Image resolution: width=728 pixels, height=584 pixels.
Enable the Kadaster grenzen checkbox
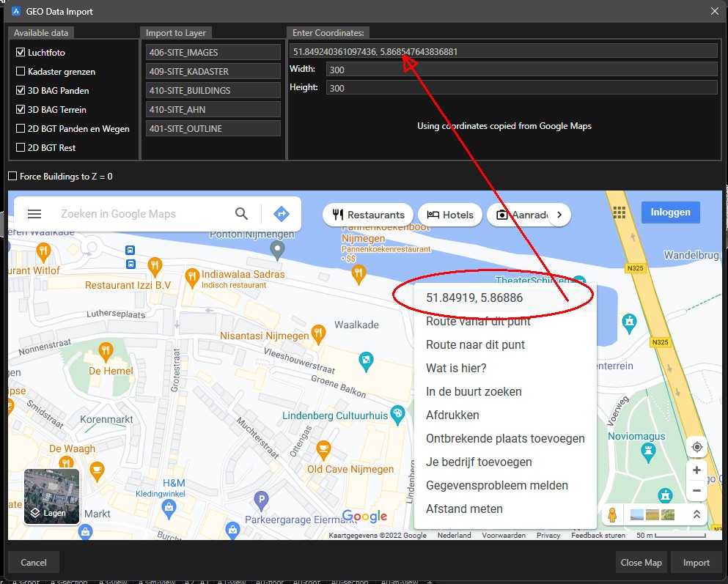[x=21, y=72]
